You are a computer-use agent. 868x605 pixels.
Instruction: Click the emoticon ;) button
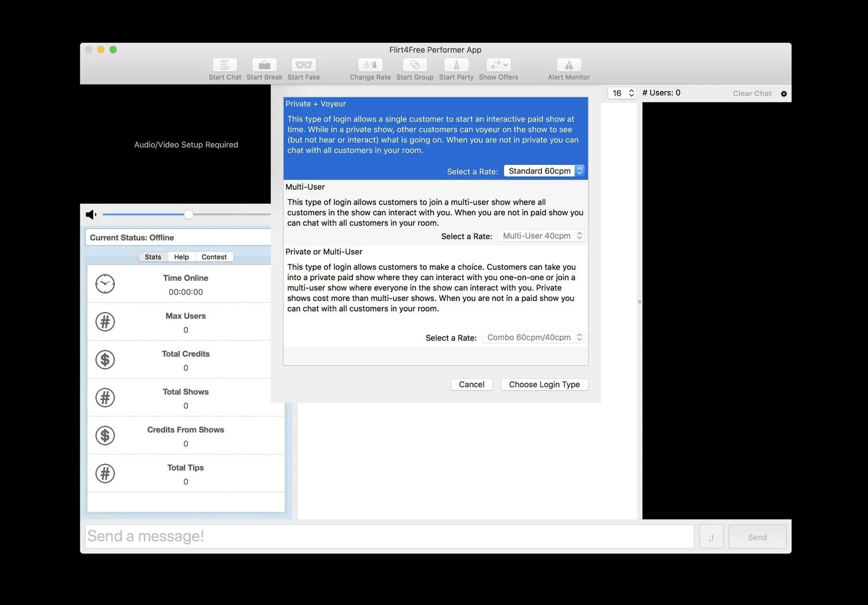tap(711, 537)
